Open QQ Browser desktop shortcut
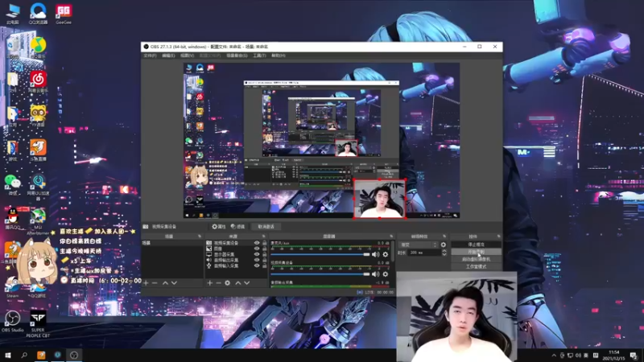This screenshot has height=362, width=644. click(38, 14)
